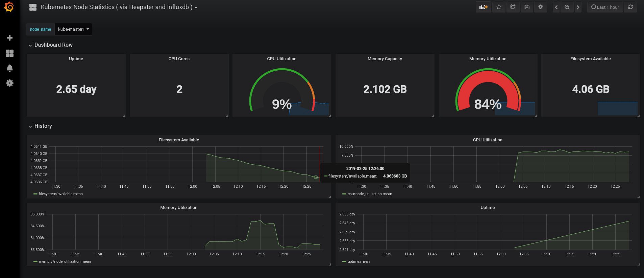Screen dimensions: 644x278
Task: Click resize handle of Filesystem Available graph
Action: tap(330, 197)
